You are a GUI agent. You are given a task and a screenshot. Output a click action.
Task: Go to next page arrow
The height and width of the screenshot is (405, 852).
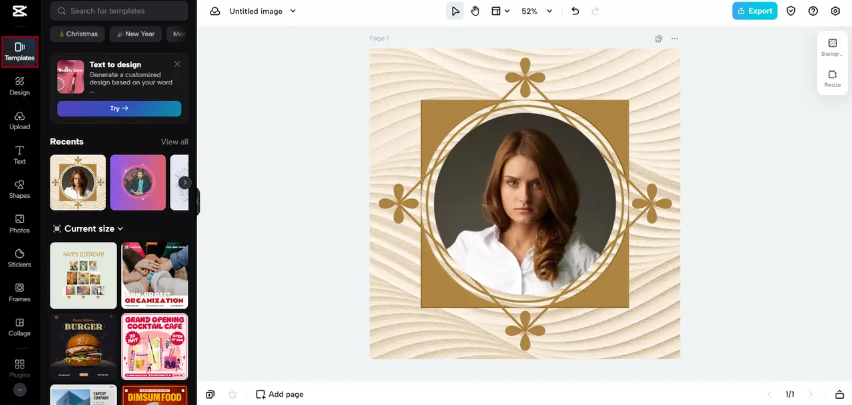811,395
